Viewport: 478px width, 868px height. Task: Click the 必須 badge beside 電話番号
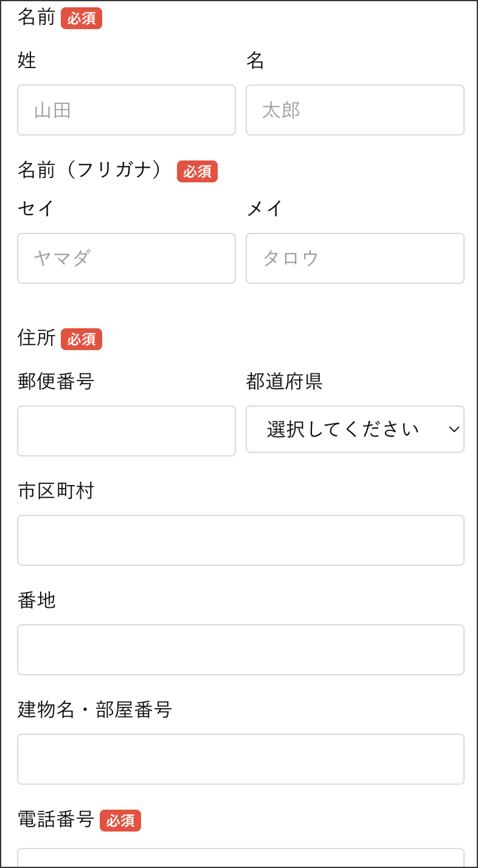120,821
